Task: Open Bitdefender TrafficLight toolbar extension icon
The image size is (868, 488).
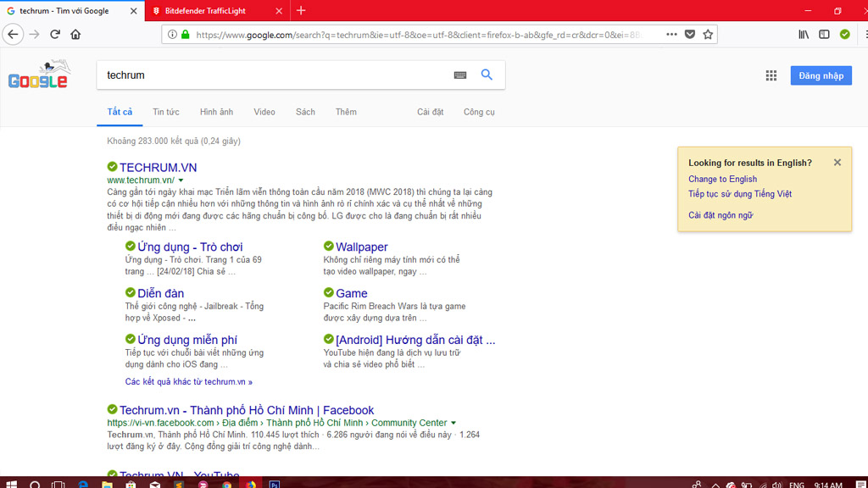Action: click(845, 34)
